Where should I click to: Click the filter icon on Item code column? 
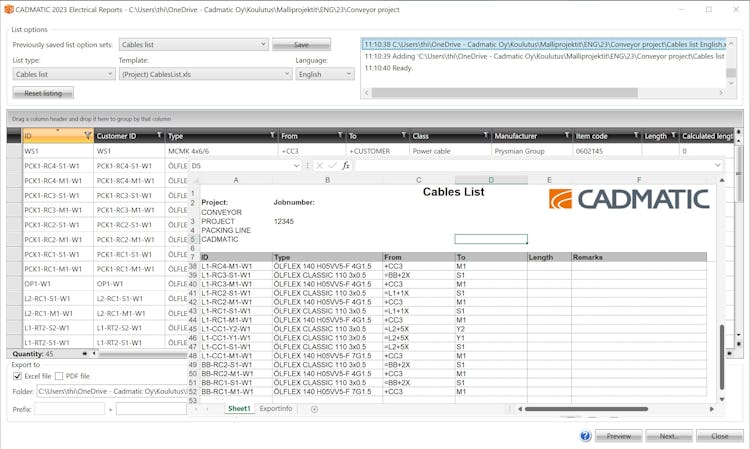click(x=636, y=136)
